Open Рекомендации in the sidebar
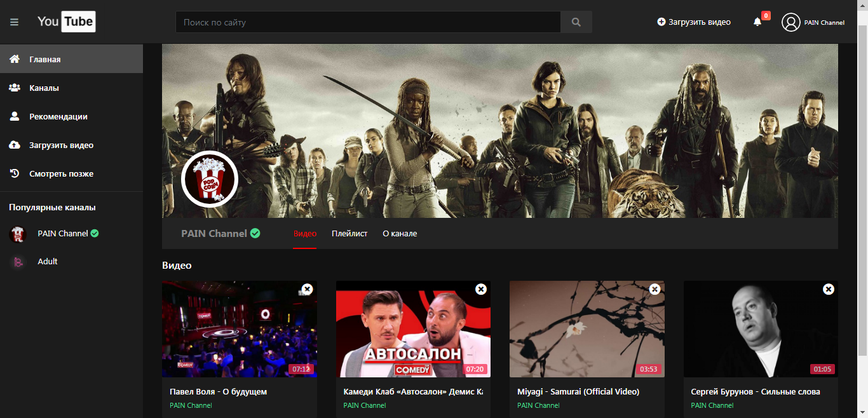The height and width of the screenshot is (418, 868). point(71,116)
